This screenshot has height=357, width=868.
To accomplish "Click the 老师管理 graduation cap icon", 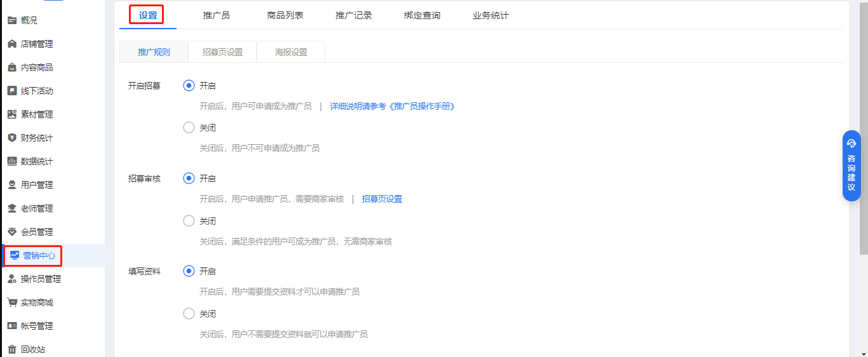I will point(12,208).
